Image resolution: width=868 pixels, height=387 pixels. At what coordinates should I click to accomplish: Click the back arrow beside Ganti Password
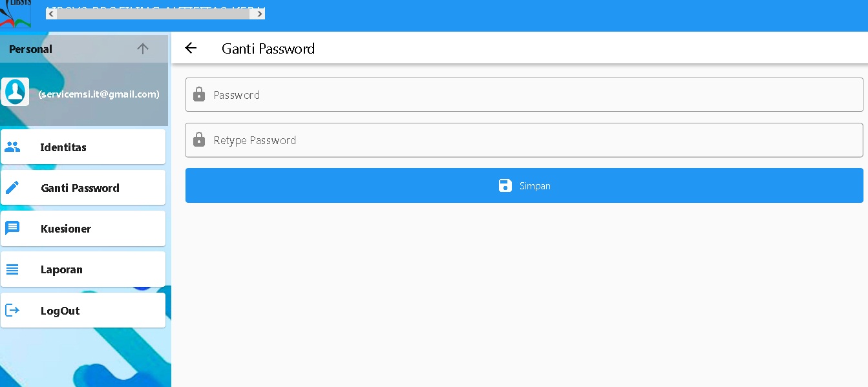pyautogui.click(x=191, y=48)
